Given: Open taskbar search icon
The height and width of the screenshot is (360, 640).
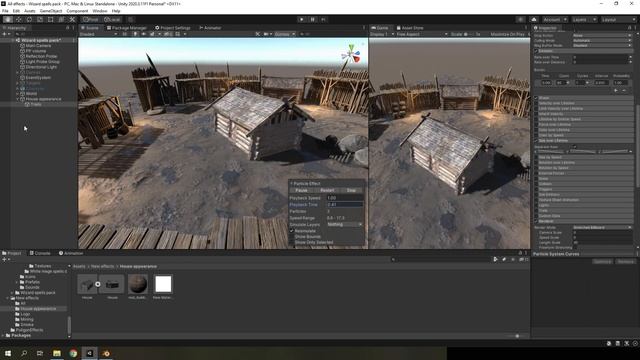Looking at the screenshot, I should pyautogui.click(x=24, y=353).
